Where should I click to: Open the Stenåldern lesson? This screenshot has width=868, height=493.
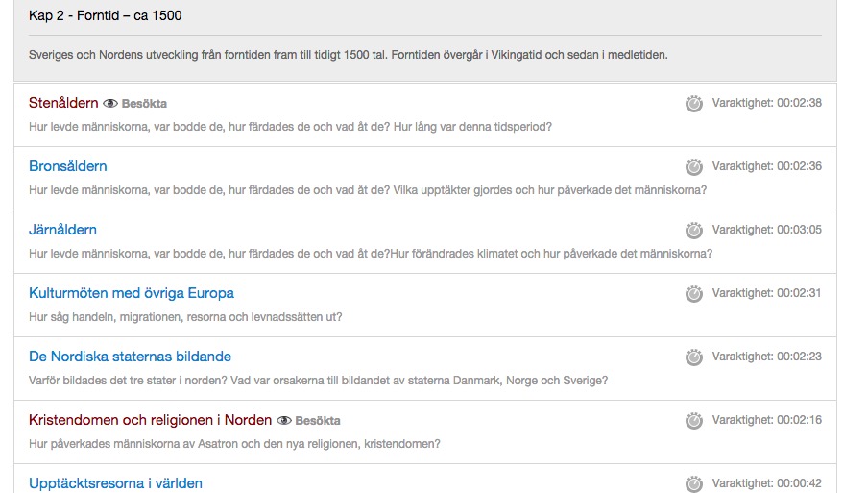(x=63, y=103)
